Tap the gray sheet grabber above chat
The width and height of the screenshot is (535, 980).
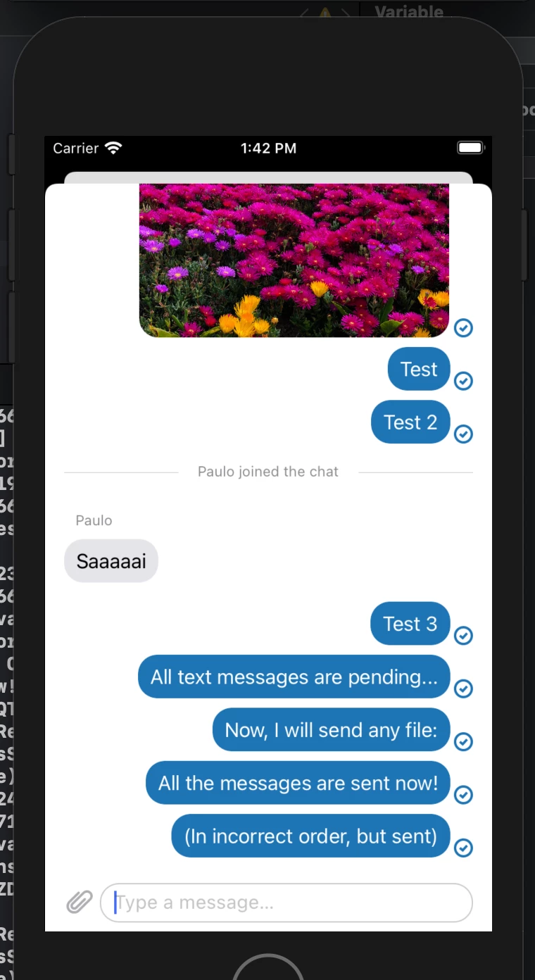tap(268, 177)
